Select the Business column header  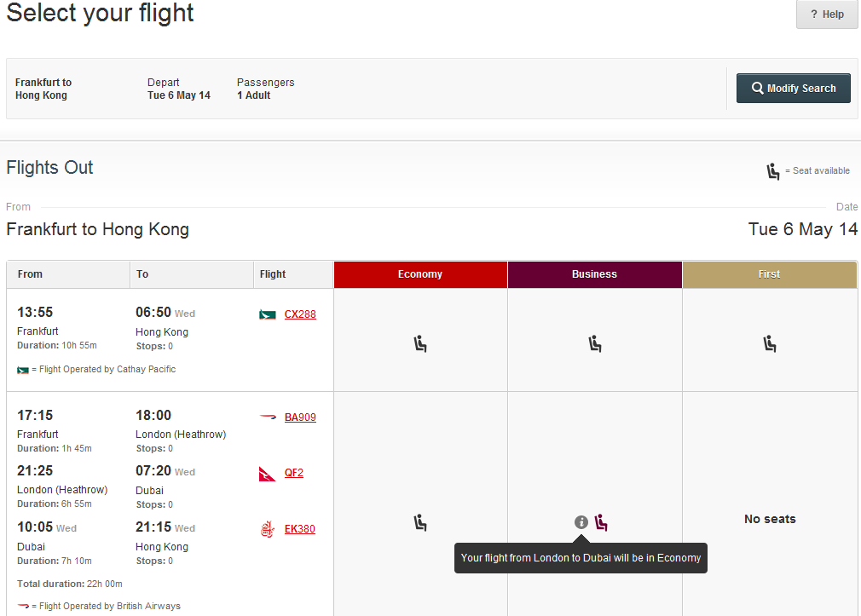click(x=595, y=274)
